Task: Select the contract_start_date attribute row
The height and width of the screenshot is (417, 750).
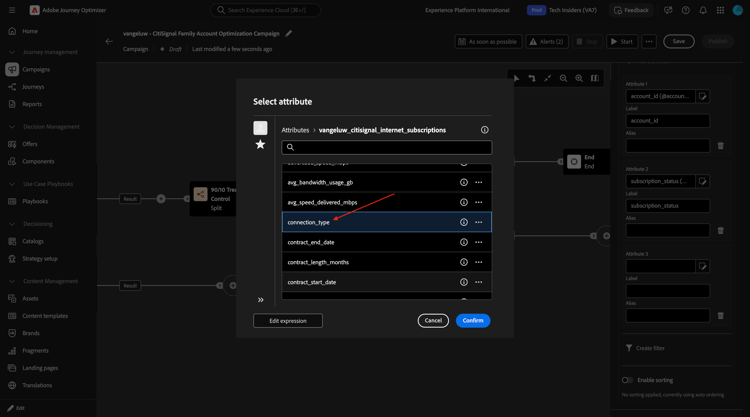Action: point(386,282)
